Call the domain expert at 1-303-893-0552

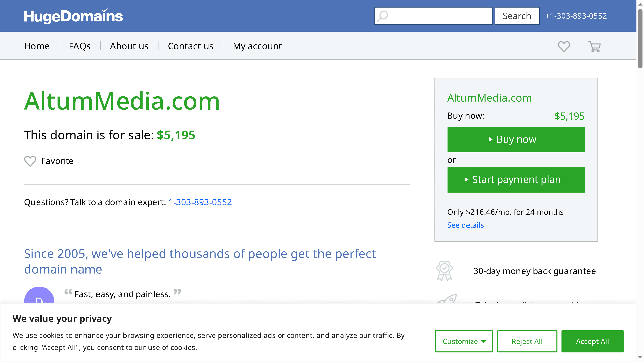point(200,202)
